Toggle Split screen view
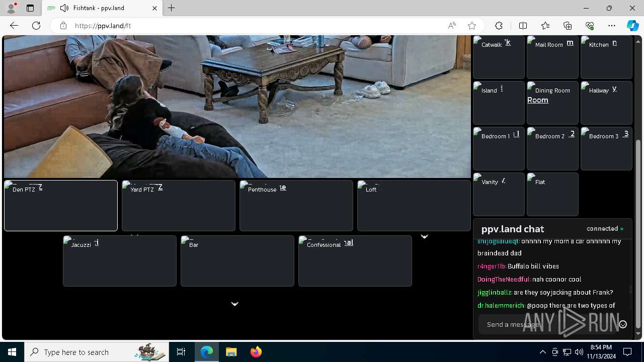The width and height of the screenshot is (644, 362). pos(523,26)
